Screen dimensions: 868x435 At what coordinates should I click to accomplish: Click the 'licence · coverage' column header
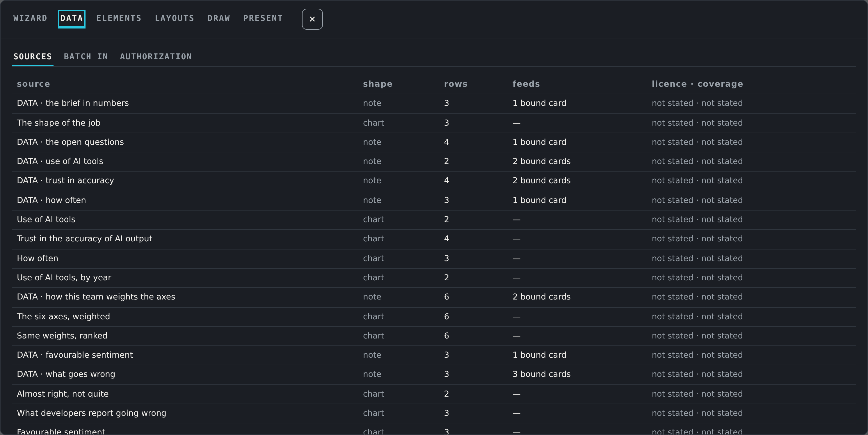(x=697, y=84)
